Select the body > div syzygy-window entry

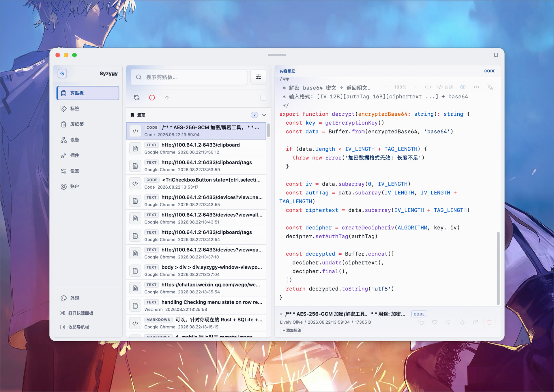pos(196,271)
